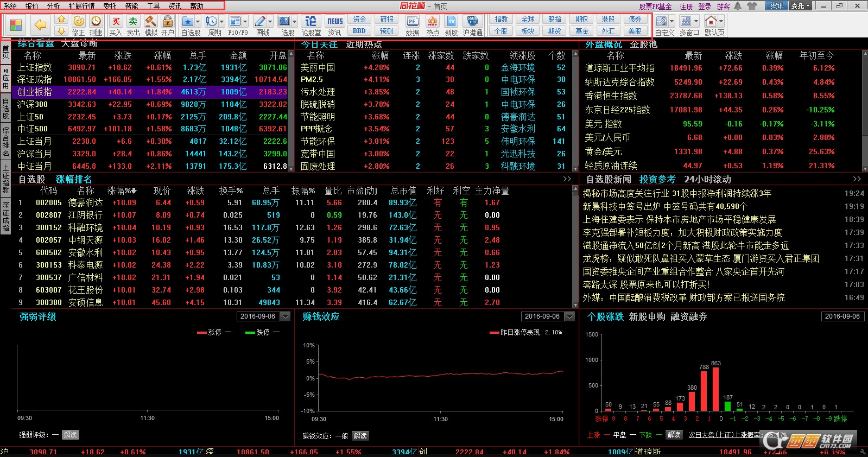Expand the >> arrow beside 涨幅排名 panel

pyautogui.click(x=567, y=179)
